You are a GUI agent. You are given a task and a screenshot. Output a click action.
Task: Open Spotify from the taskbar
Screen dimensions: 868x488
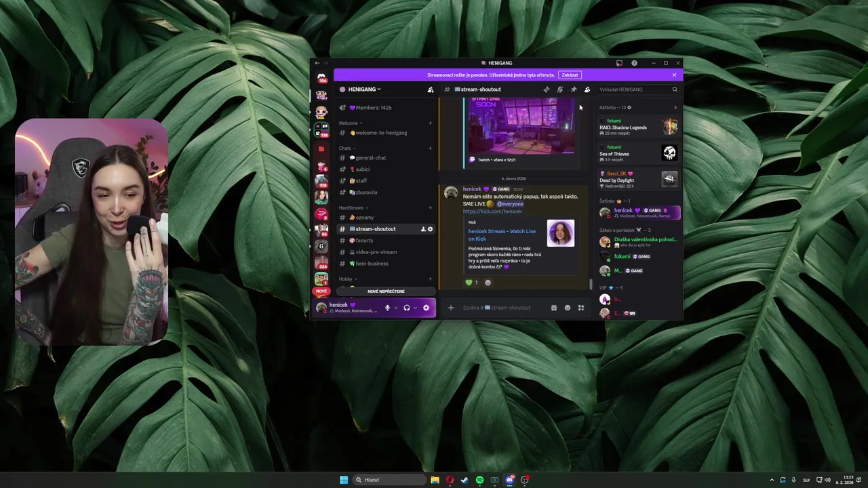click(479, 480)
